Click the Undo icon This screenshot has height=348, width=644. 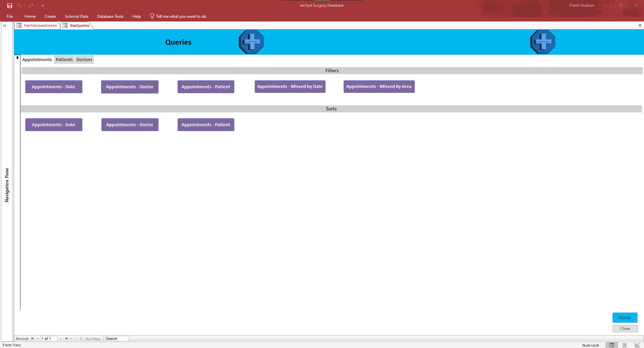tap(19, 5)
